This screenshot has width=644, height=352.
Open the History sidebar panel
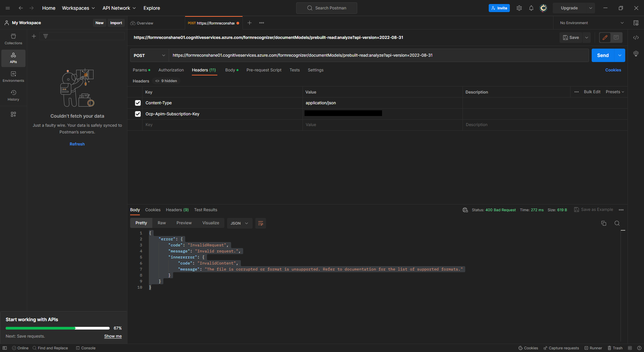pyautogui.click(x=13, y=95)
